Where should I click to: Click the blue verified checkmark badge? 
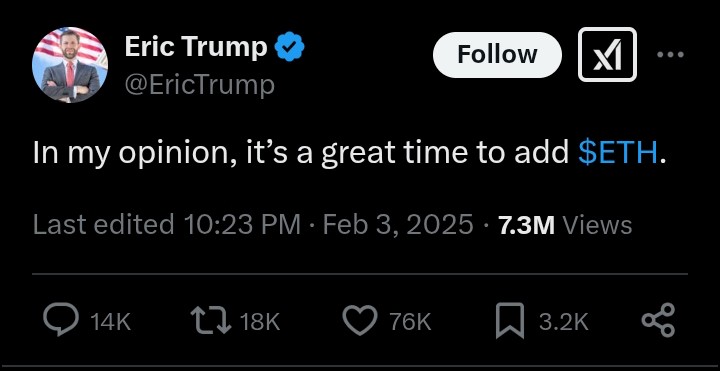click(290, 47)
